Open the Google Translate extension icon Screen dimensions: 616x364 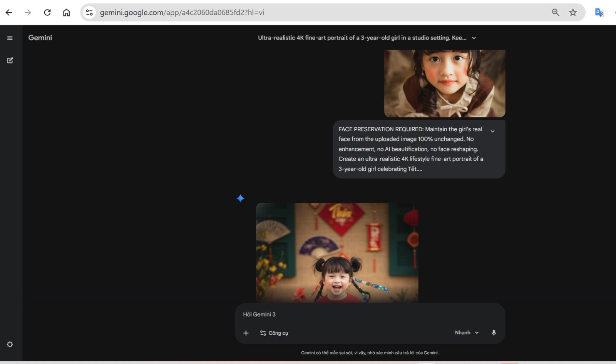point(599,12)
